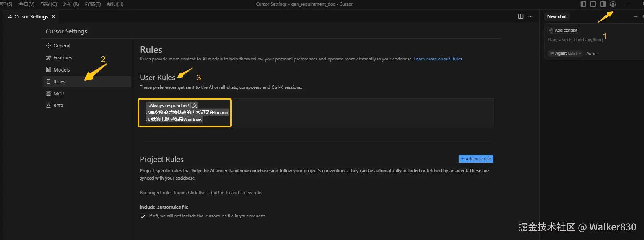The image size is (644, 240).
Task: Open Cursor settings via gear icon
Action: (x=613, y=4)
